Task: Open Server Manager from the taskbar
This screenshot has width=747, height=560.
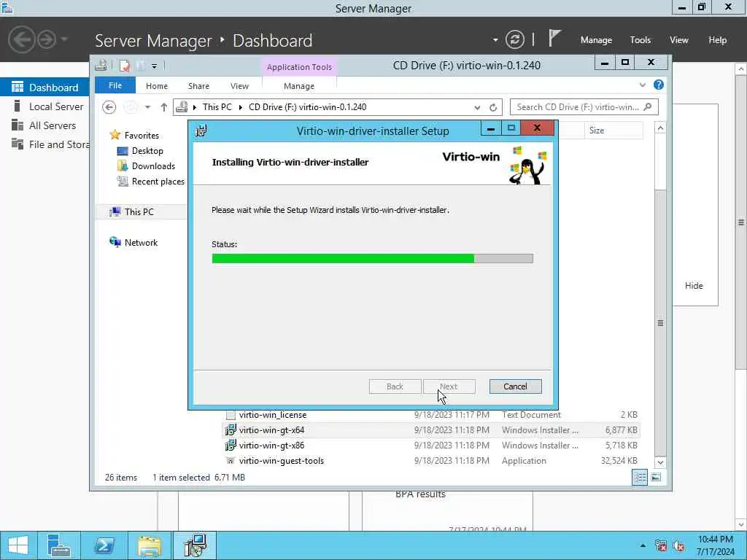Action: pos(59,545)
